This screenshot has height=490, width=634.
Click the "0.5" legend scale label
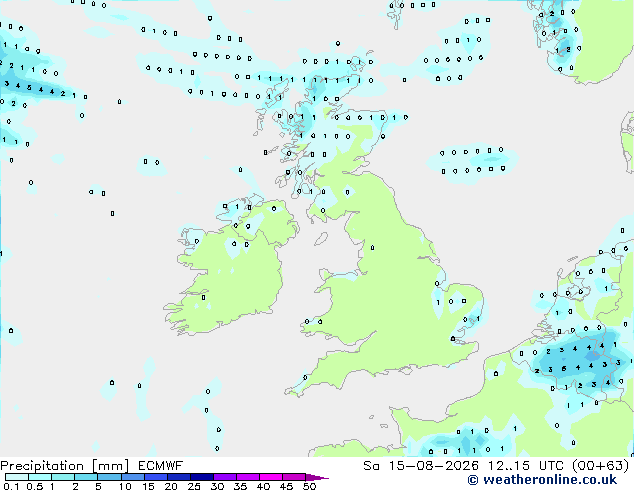pyautogui.click(x=34, y=486)
